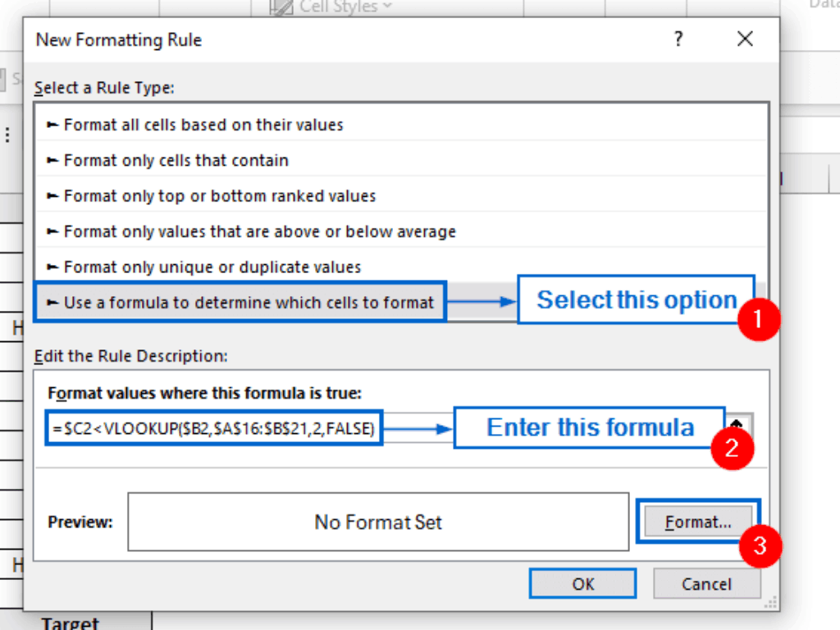Click the Cell Styles icon in ribbon
This screenshot has width=840, height=630.
pos(282,7)
